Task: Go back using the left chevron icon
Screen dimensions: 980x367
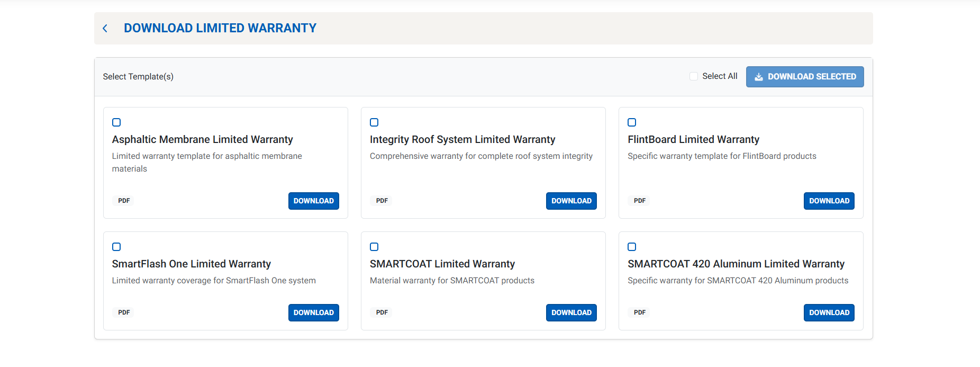Action: point(105,29)
